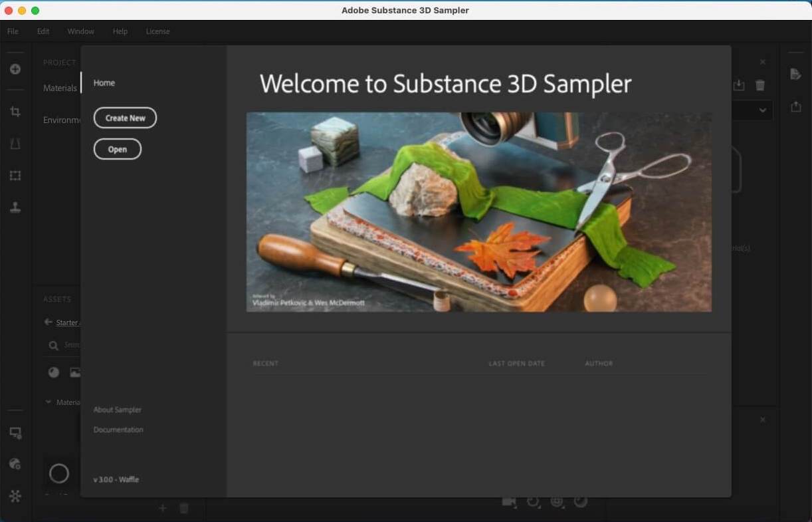Open the Documentation link
The image size is (812, 522).
[118, 430]
